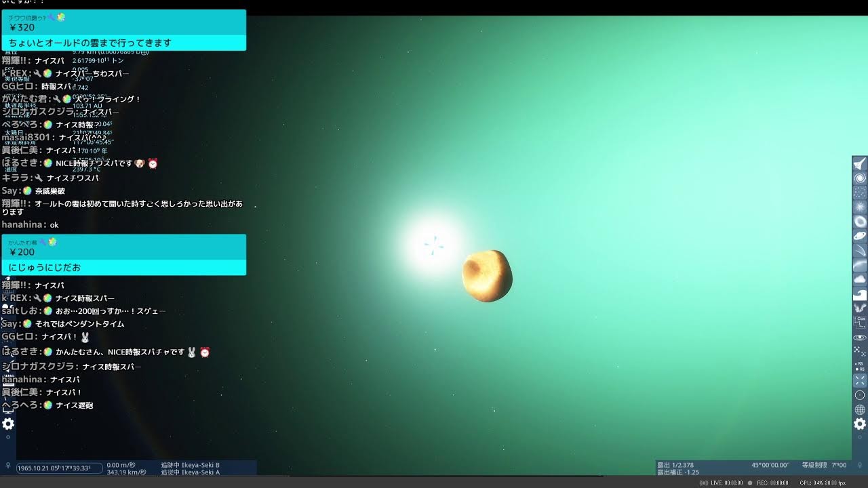This screenshot has height=488, width=868.
Task: Toggle clouds with the cloud icon
Action: tap(860, 279)
